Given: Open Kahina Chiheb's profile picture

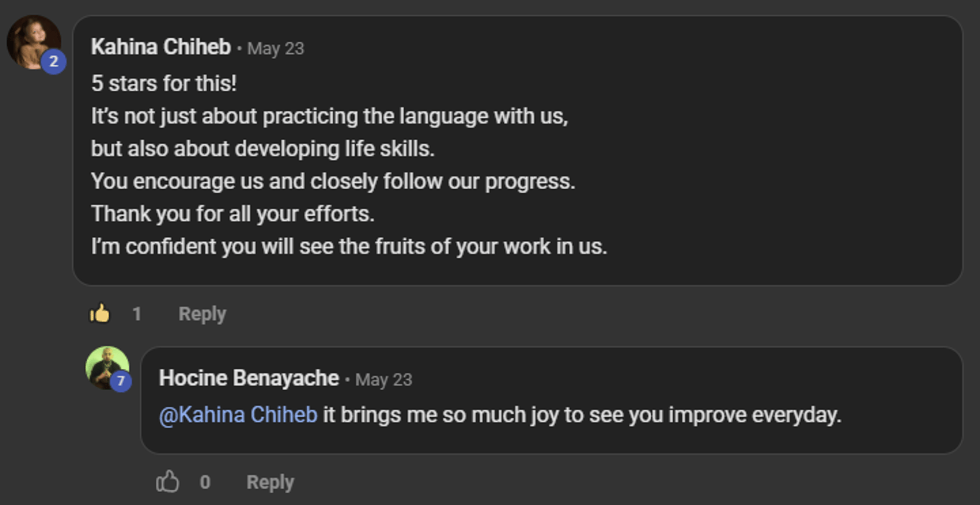Looking at the screenshot, I should click(x=31, y=40).
